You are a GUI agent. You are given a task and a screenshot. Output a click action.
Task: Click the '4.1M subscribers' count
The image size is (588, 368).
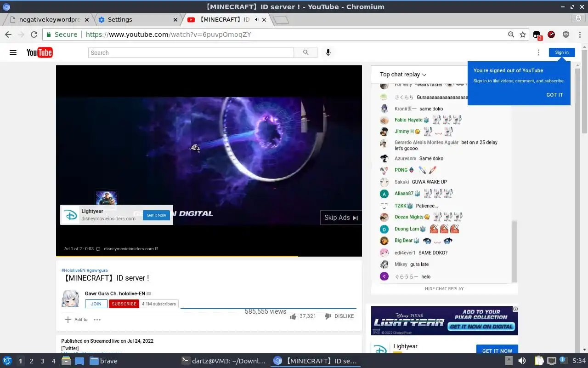coord(159,304)
